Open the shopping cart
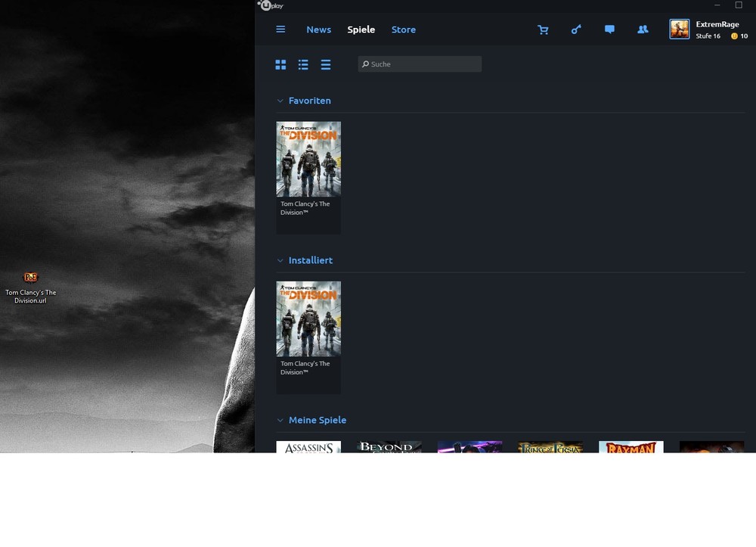756x547 pixels. pos(543,30)
